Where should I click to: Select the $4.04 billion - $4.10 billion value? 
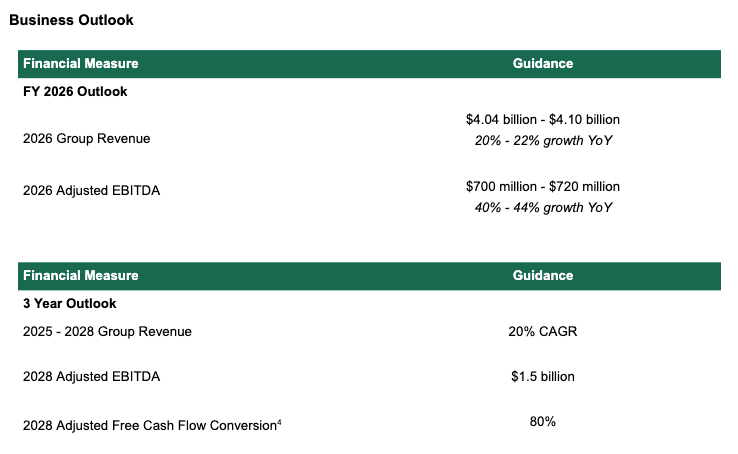click(x=543, y=119)
